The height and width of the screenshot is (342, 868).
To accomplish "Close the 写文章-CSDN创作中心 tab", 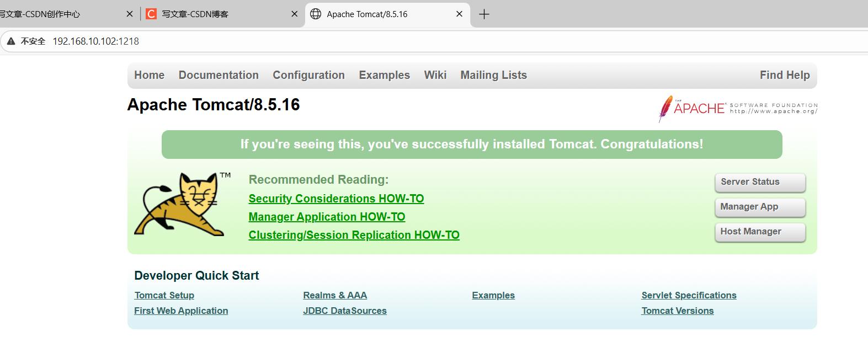I will point(130,14).
